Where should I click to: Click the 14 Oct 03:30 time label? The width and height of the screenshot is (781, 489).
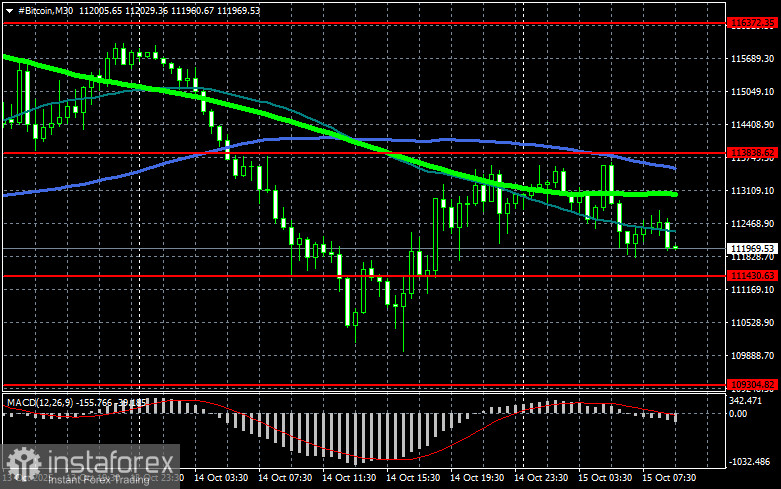tap(221, 478)
